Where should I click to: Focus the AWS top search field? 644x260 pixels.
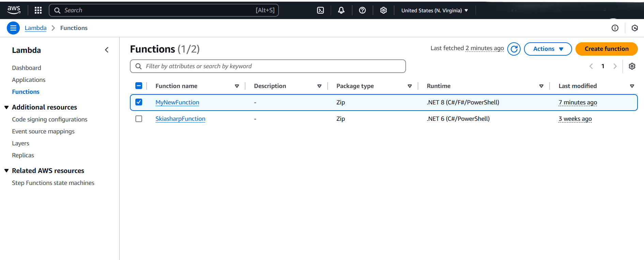coord(164,10)
